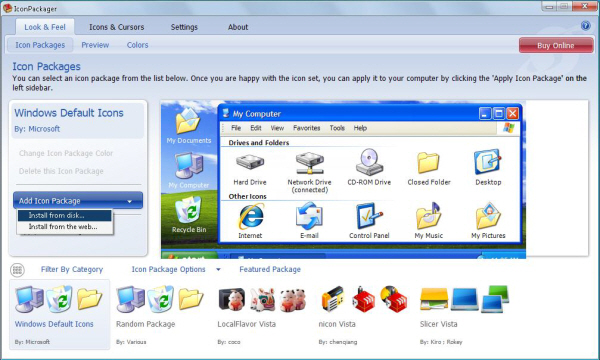Click the Desktop icon in preview window
Viewport: 600px width, 360px height.
pos(488,162)
